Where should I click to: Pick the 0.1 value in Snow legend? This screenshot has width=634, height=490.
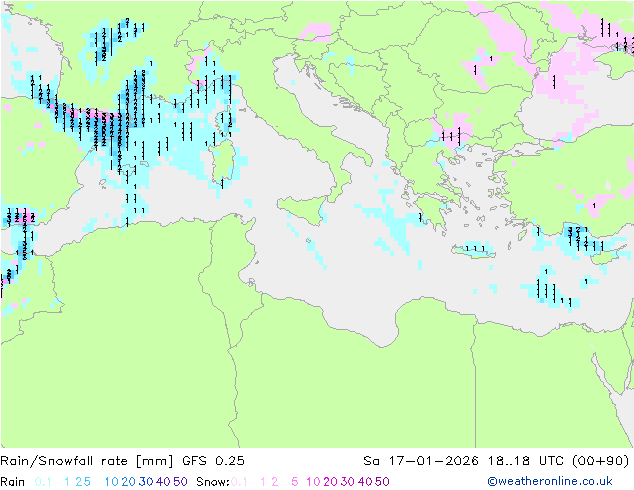(x=239, y=482)
